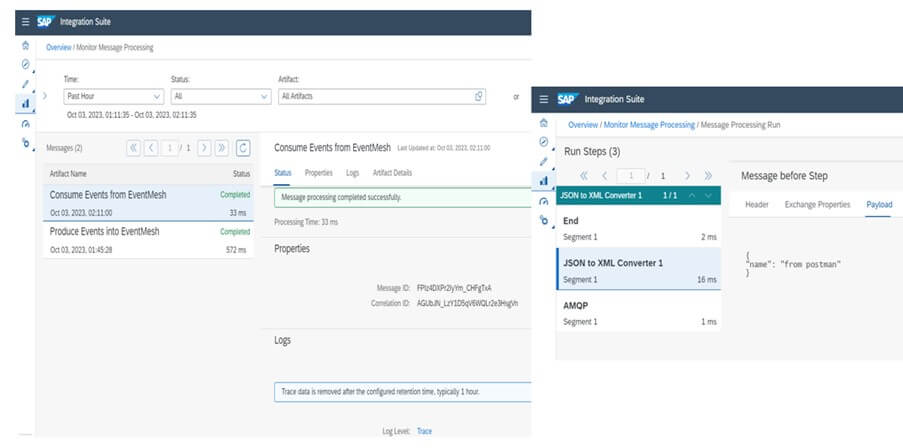Open Monitor chart icon in left sidebar
Viewport: 903px width, 448px height.
tap(25, 104)
